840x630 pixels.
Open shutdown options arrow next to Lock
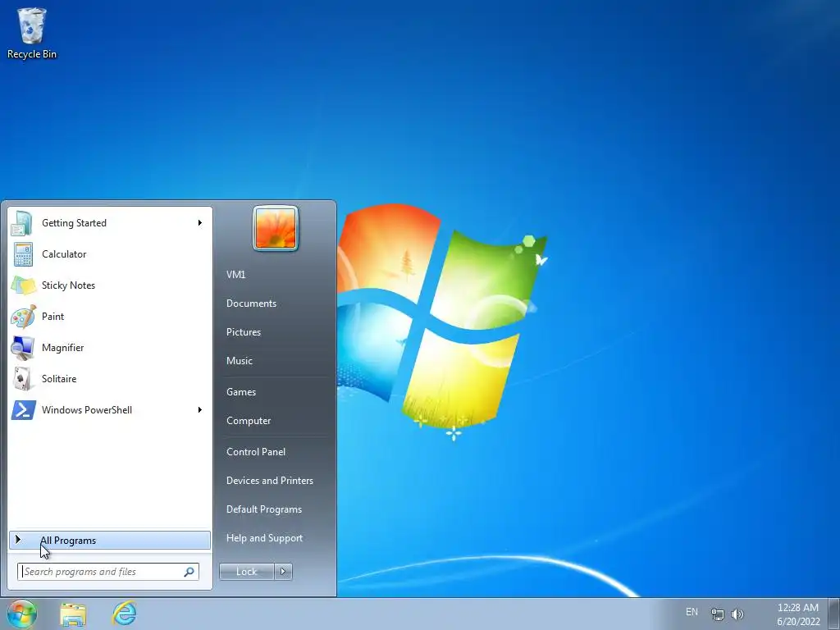pyautogui.click(x=283, y=572)
